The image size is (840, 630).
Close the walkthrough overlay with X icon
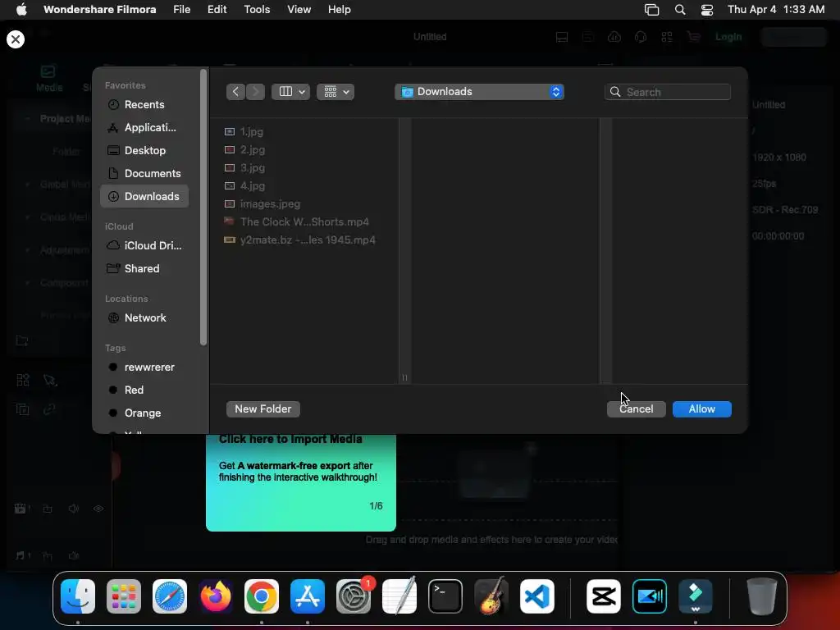16,39
